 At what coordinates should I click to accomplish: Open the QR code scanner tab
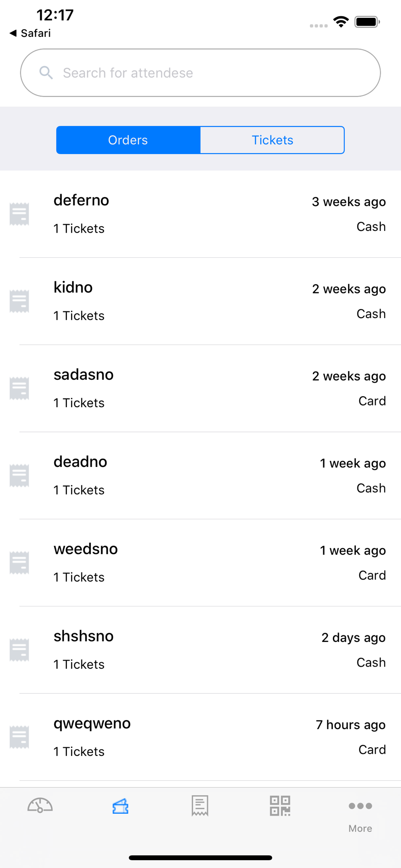coord(280,806)
